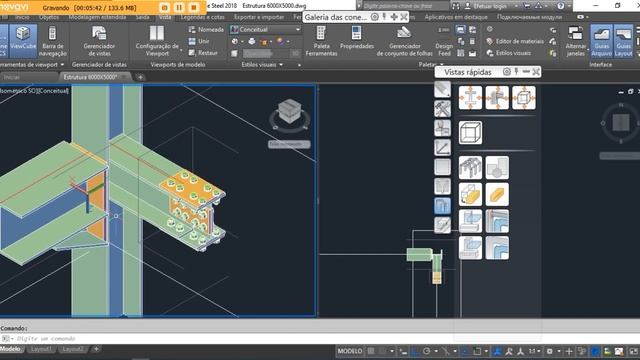Open the Propriedades palette
640x360 pixels.
point(357,39)
